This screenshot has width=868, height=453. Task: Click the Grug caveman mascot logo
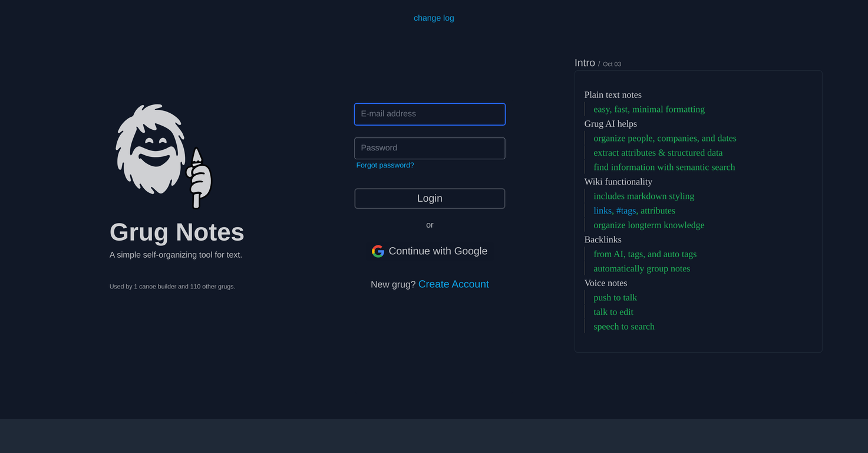(163, 156)
